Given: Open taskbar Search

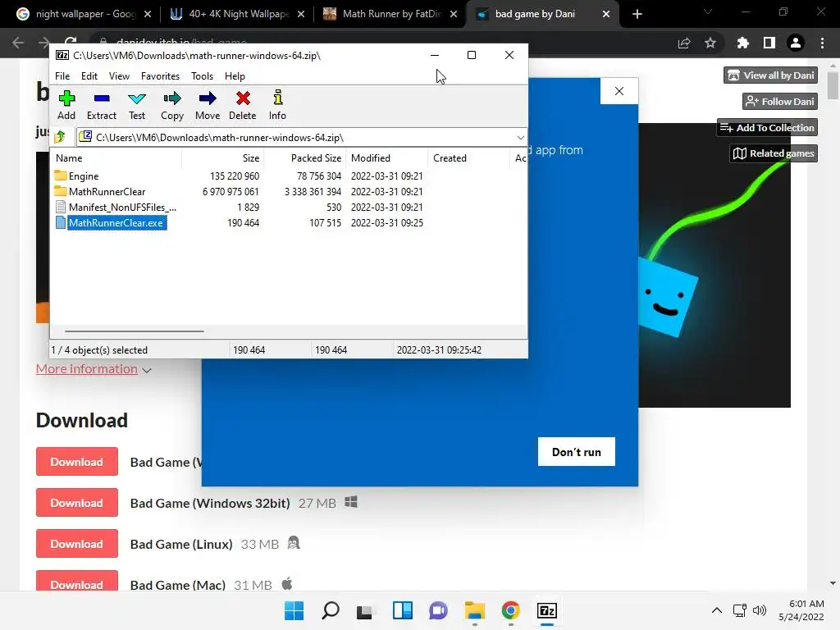Looking at the screenshot, I should coord(330,610).
